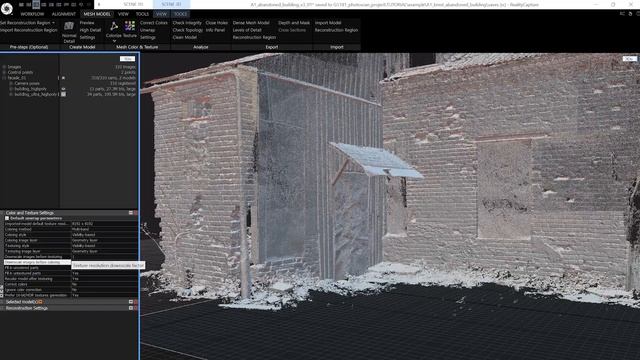The width and height of the screenshot is (640, 360).
Task: Toggle the box next to building_ultra_highpoly model
Action: pyautogui.click(x=63, y=94)
